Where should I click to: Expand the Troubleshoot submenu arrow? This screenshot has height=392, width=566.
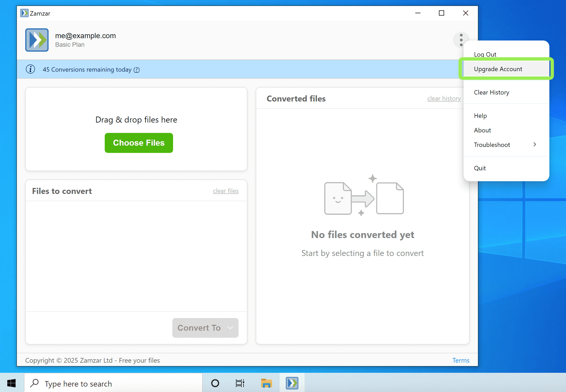pyautogui.click(x=535, y=145)
